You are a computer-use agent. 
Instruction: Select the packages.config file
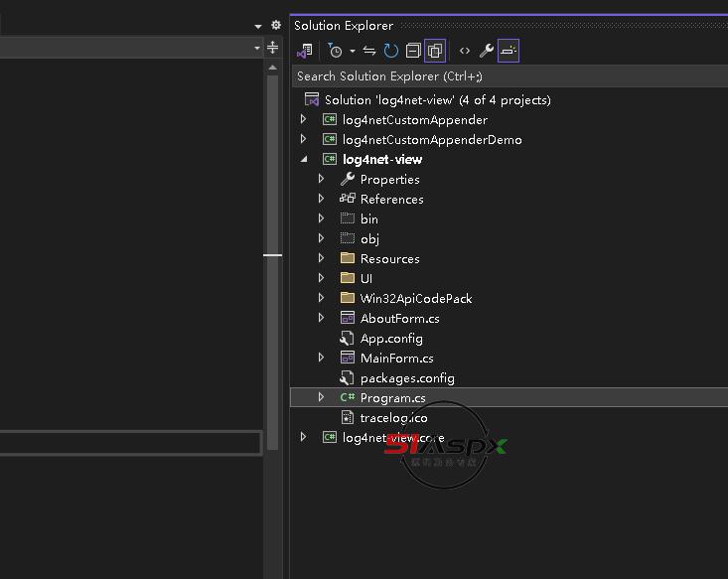(x=407, y=378)
